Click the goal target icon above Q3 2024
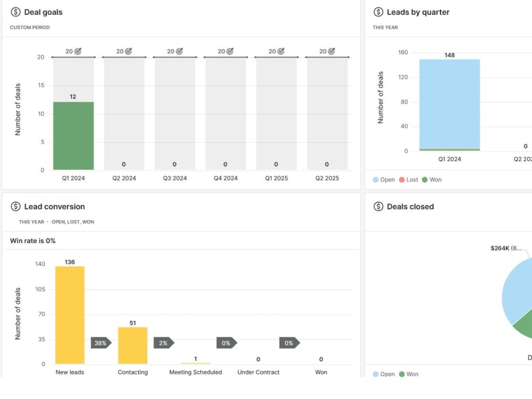 pyautogui.click(x=179, y=51)
